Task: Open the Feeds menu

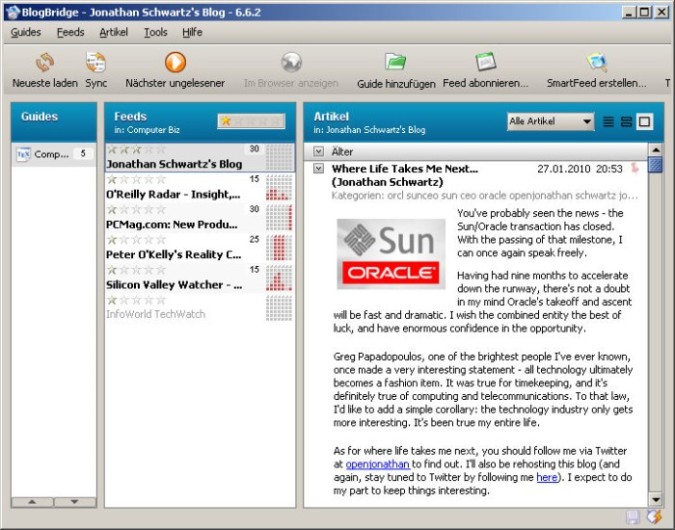Action: 70,32
